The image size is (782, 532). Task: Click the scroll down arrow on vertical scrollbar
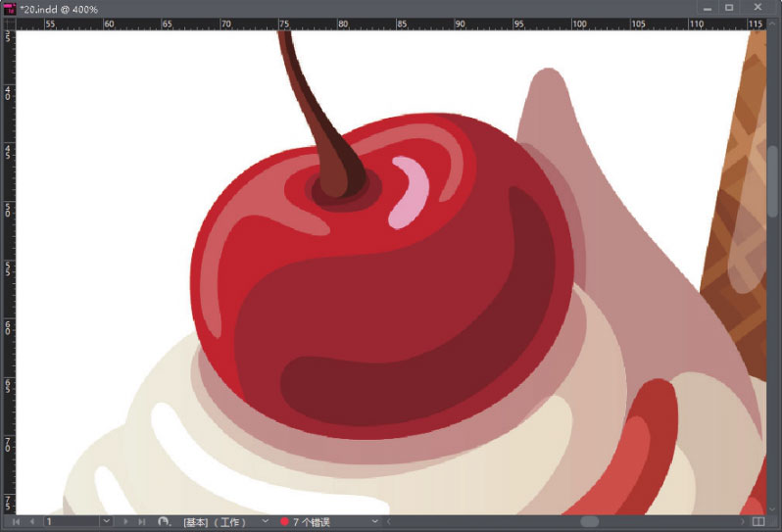coord(773,507)
